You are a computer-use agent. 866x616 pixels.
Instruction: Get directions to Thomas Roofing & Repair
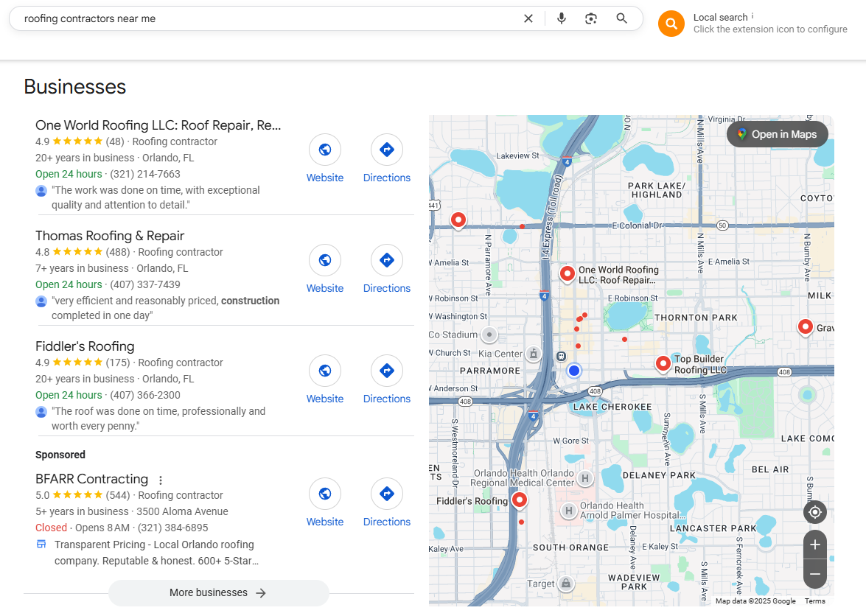tap(387, 260)
